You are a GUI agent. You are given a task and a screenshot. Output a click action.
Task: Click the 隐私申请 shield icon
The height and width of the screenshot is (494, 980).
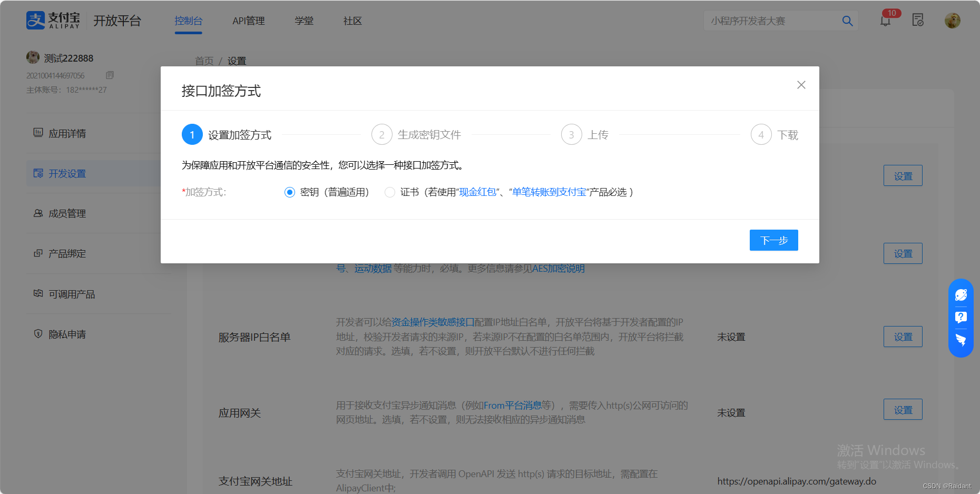pyautogui.click(x=38, y=333)
